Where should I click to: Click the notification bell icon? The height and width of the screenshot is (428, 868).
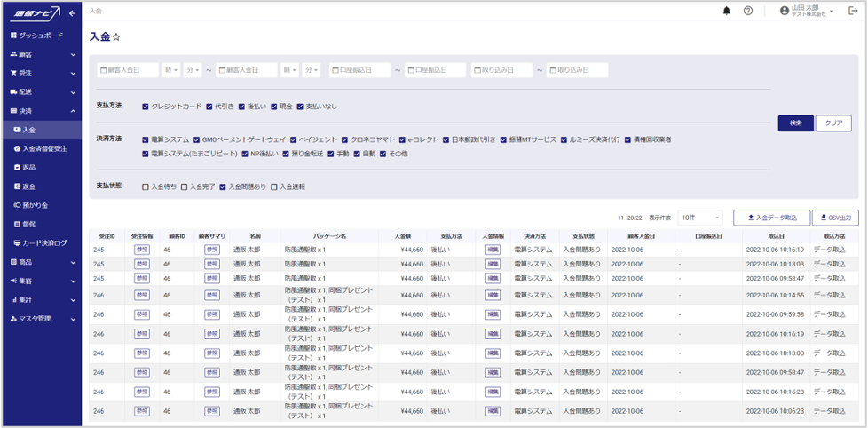pyautogui.click(x=727, y=11)
